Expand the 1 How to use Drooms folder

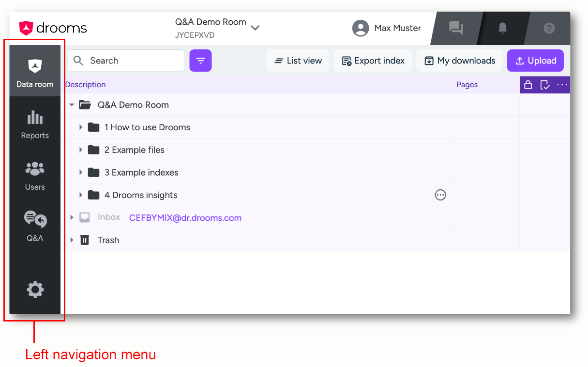coord(81,127)
